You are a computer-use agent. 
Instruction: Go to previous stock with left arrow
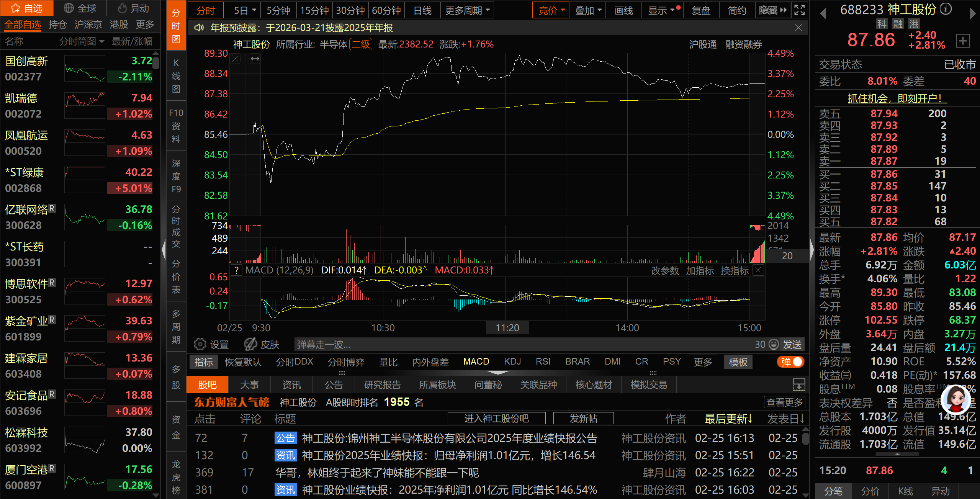[823, 14]
